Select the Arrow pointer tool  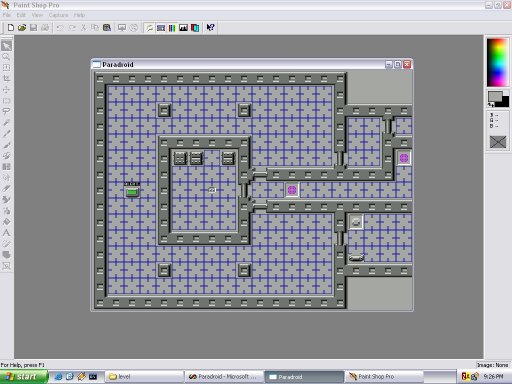[7, 46]
